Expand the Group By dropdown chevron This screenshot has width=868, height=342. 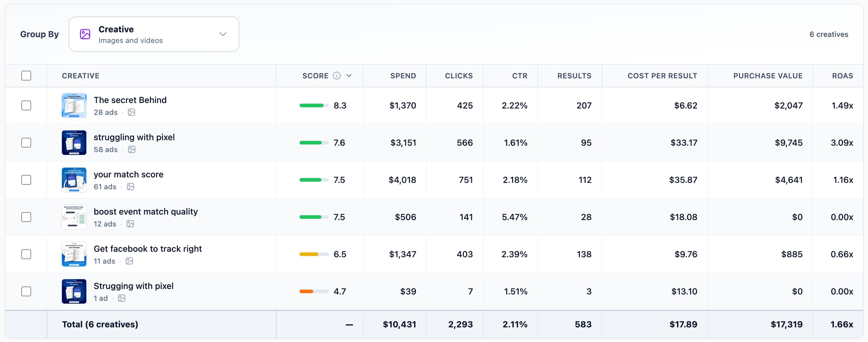point(223,34)
